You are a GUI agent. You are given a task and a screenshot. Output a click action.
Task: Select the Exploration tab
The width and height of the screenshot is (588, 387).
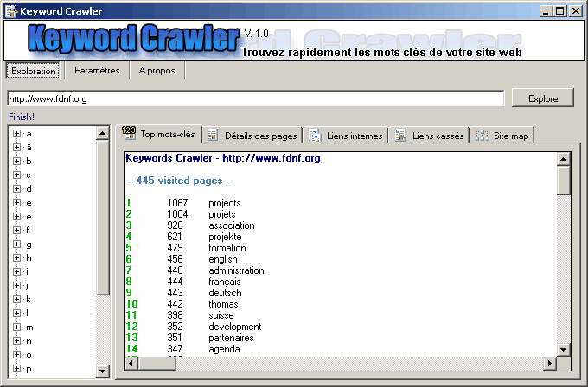point(35,71)
